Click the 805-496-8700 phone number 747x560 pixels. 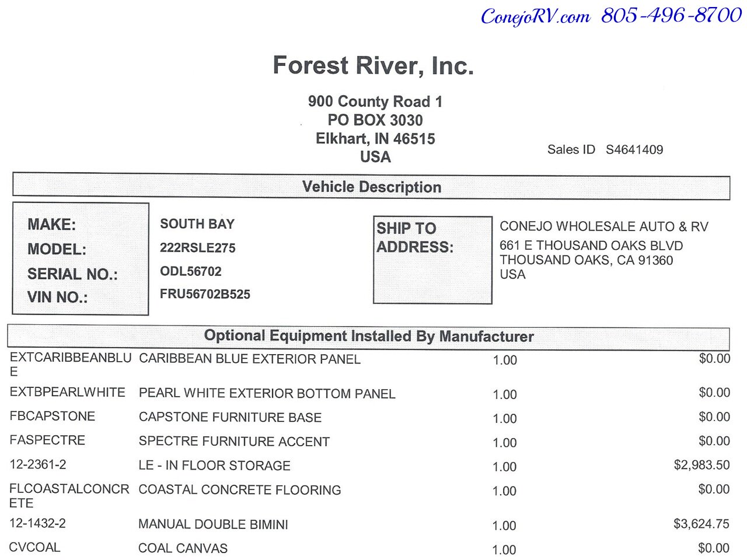pyautogui.click(x=671, y=15)
